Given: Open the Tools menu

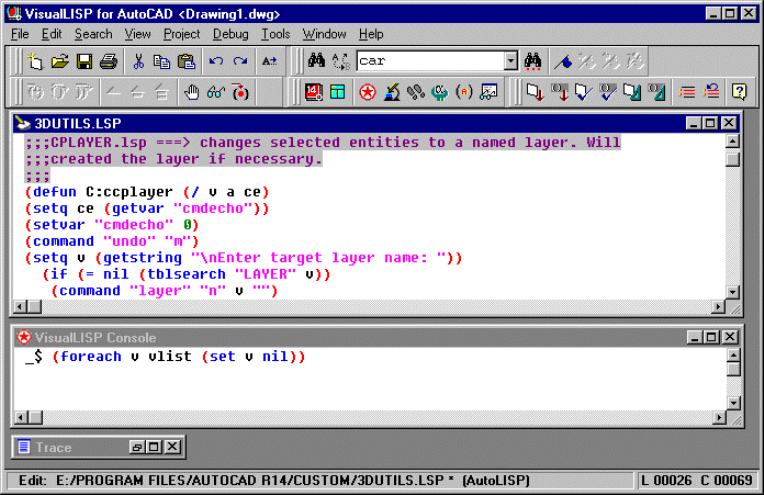Looking at the screenshot, I should point(275,34).
